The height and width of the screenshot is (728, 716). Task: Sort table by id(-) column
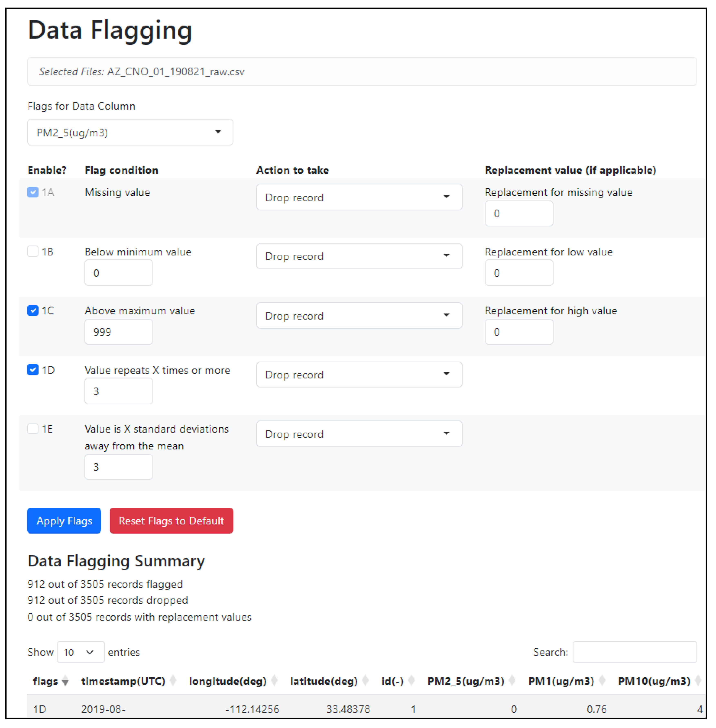click(x=392, y=681)
